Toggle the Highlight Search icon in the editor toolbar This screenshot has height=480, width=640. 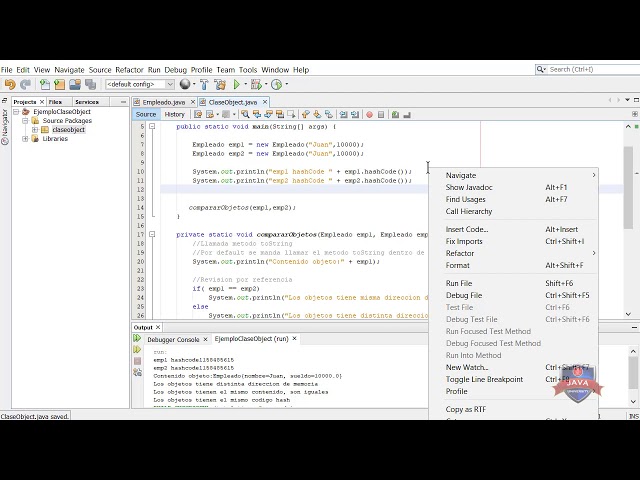pyautogui.click(x=280, y=115)
